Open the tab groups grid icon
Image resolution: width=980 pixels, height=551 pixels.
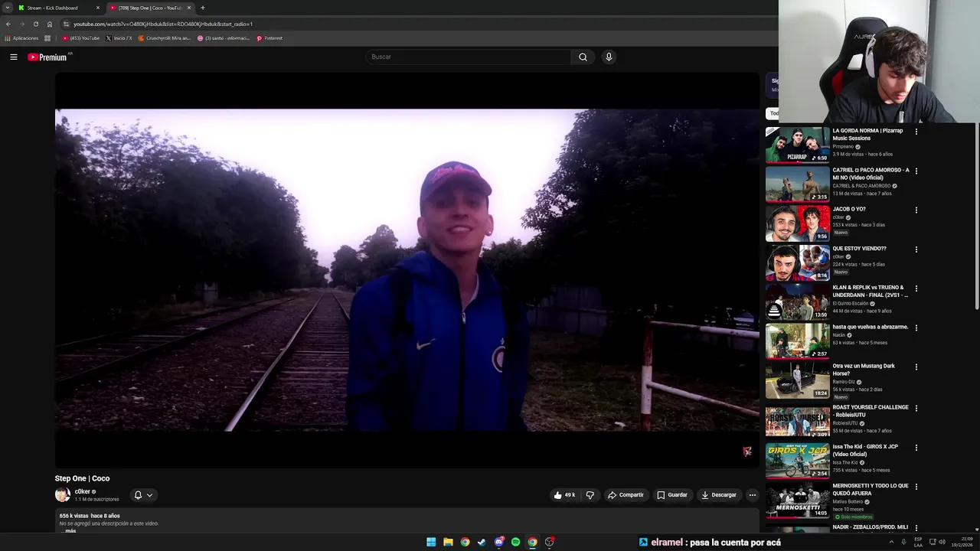pos(47,38)
